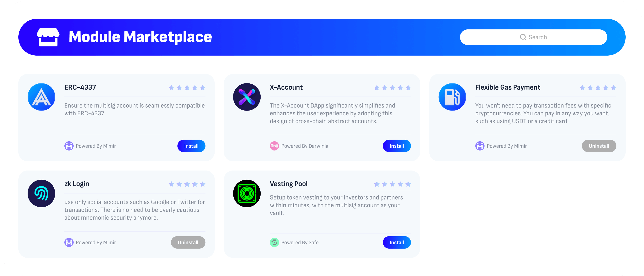The image size is (644, 276).
Task: Uninstall the zk Login module
Action: 188,242
